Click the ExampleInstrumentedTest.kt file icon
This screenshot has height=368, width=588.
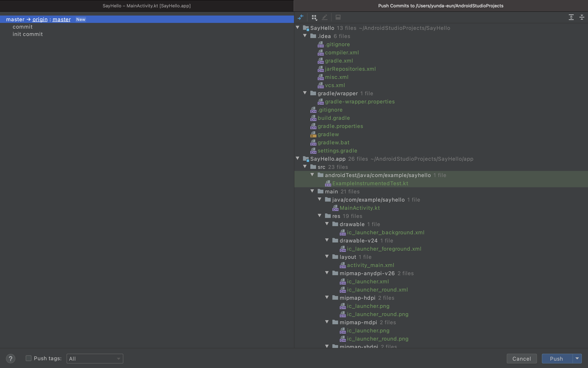coord(328,183)
